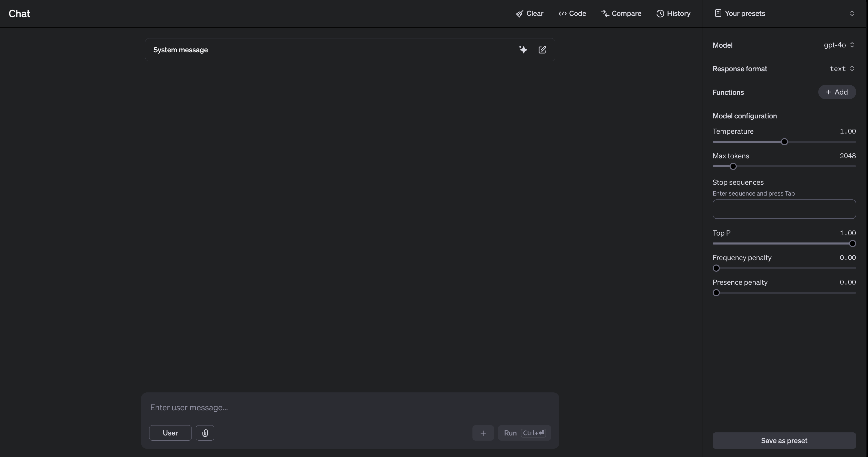Viewport: 868px width, 457px height.
Task: Click the Clear broom icon
Action: pyautogui.click(x=520, y=14)
